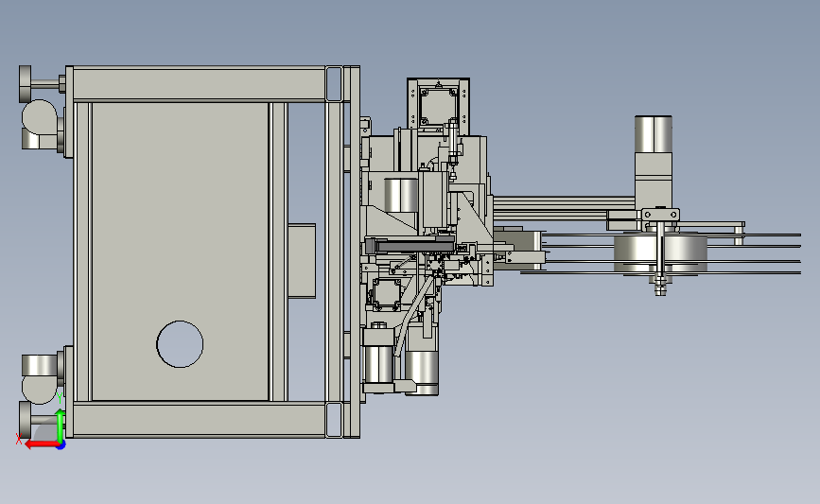
Task: Select the circular hole in the cabinet panel
Action: tap(180, 344)
